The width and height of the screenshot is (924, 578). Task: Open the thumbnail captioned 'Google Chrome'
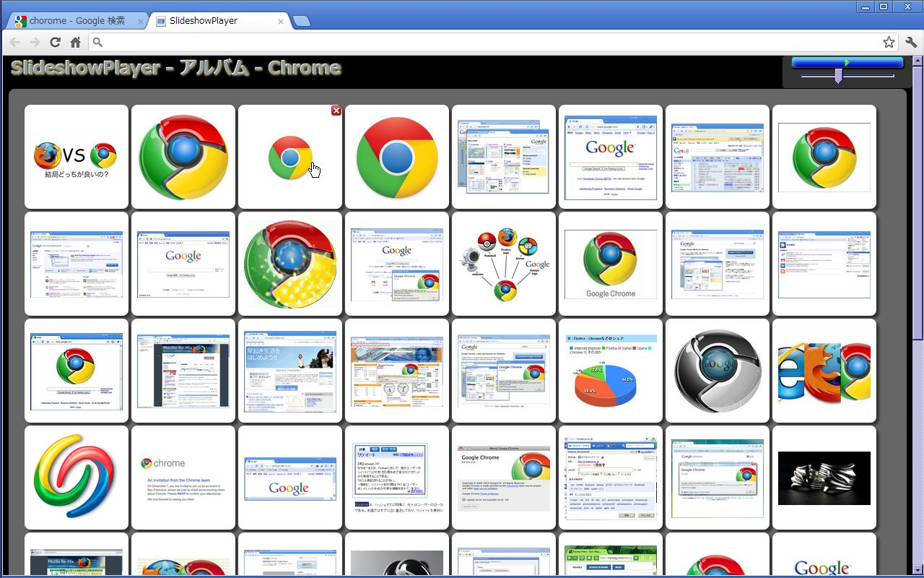tap(611, 264)
